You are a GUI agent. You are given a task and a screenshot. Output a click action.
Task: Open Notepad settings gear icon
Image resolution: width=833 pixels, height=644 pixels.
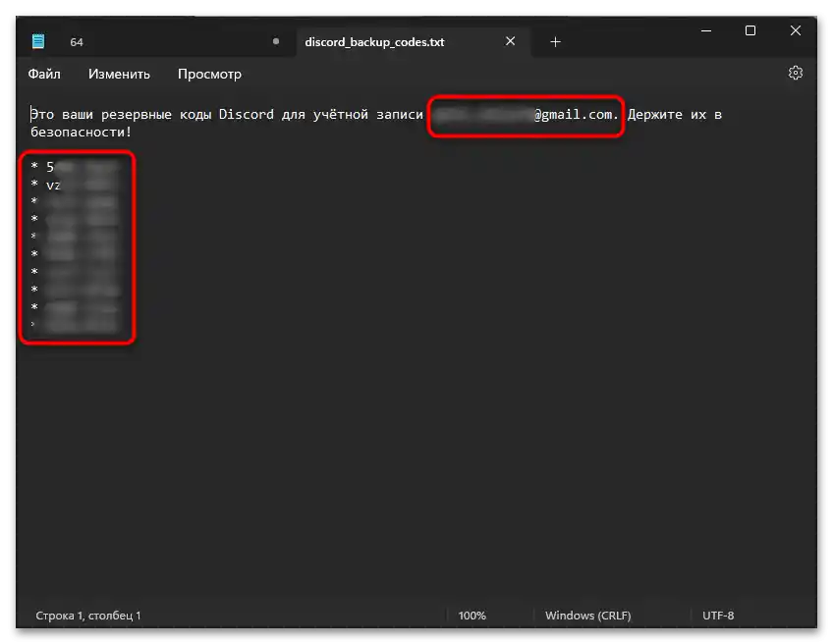[x=796, y=73]
